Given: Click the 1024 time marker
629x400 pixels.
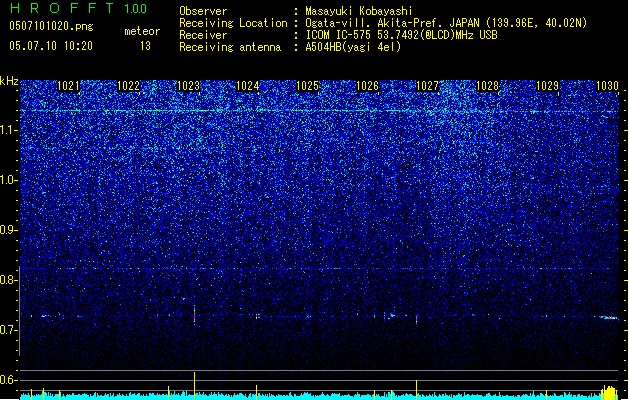Looking at the screenshot, I should point(248,86).
